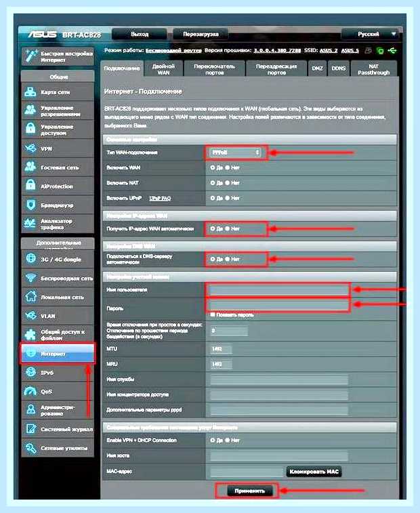Switch to the Переадресация портов tab
The height and width of the screenshot is (513, 420).
pos(276,68)
